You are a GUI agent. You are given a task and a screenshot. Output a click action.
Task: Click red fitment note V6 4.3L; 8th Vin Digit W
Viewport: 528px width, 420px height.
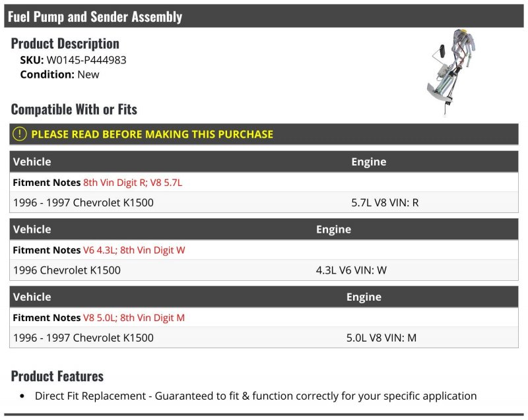click(134, 250)
